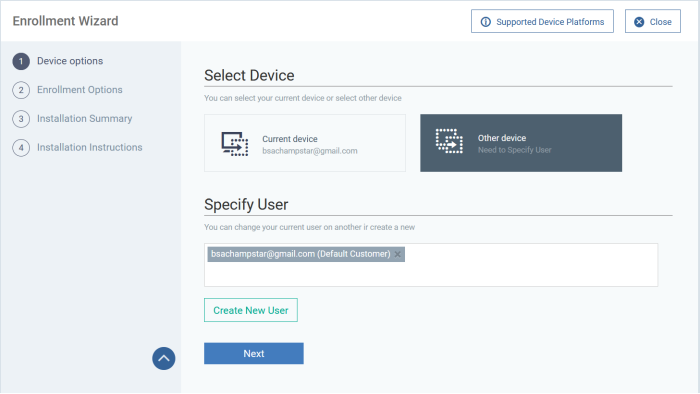The width and height of the screenshot is (700, 394).
Task: Select the Current device option card
Action: click(305, 143)
